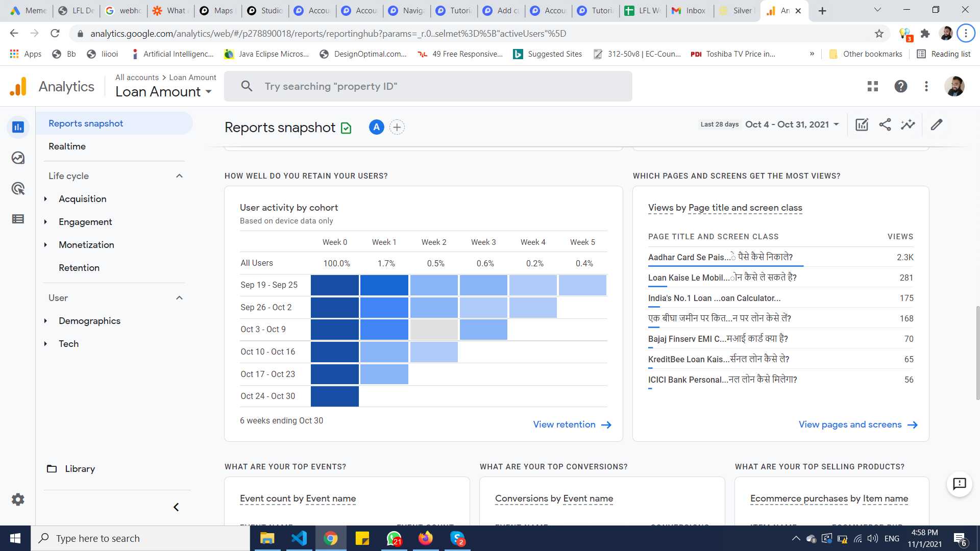
Task: Click the All accounts breadcrumb
Action: tap(137, 78)
